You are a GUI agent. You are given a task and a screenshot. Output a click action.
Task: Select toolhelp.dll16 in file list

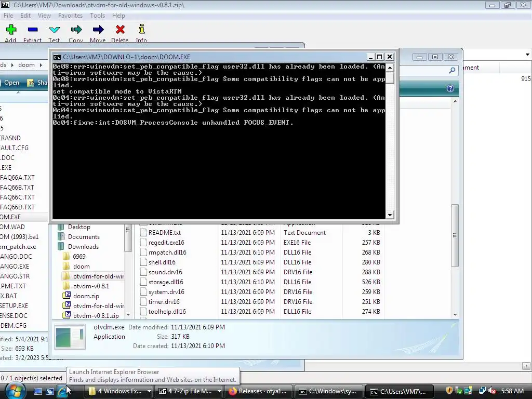[167, 312]
